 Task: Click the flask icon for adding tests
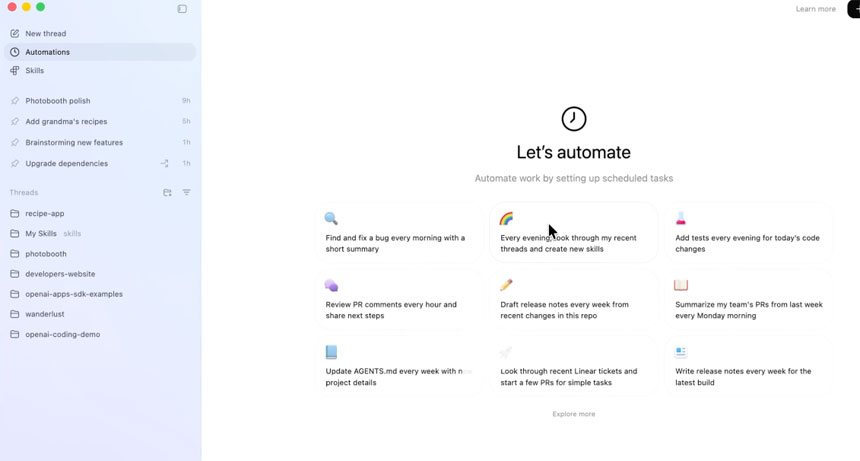681,218
